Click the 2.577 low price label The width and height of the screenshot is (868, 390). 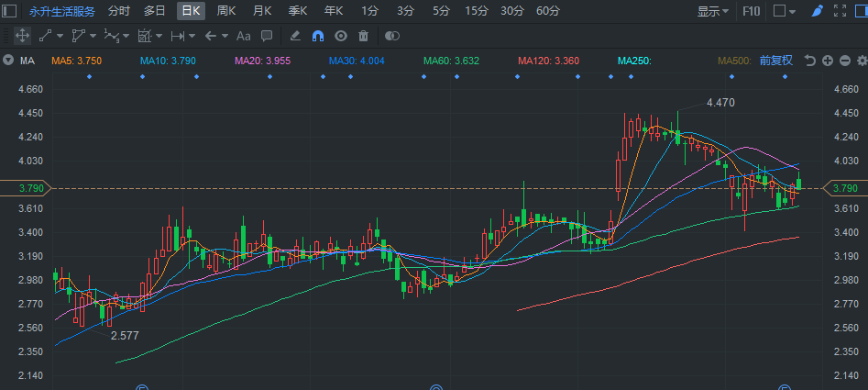(x=125, y=336)
